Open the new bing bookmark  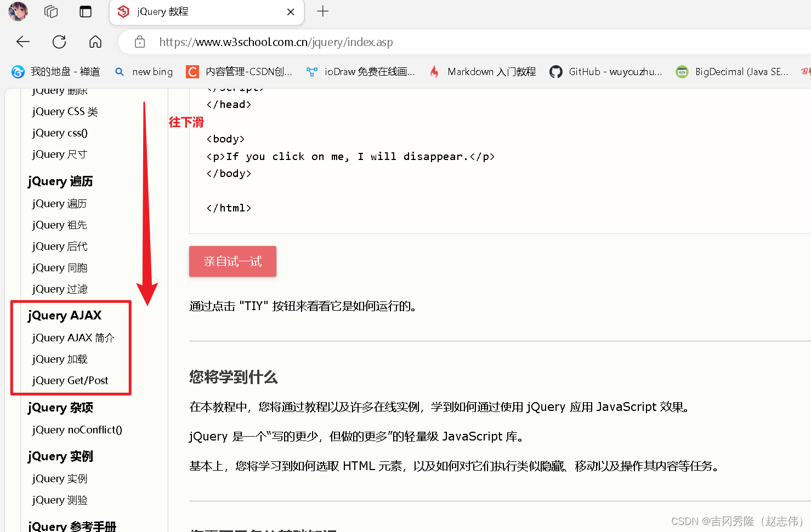tap(144, 72)
